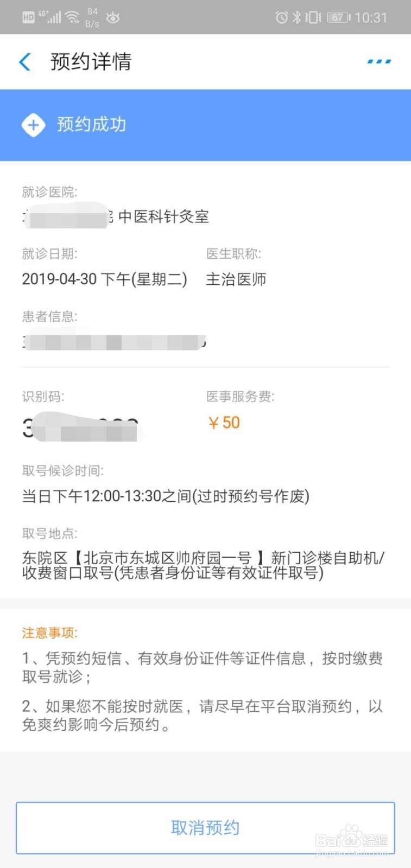
Task: Tap the 预约详情 page title
Action: tap(91, 61)
